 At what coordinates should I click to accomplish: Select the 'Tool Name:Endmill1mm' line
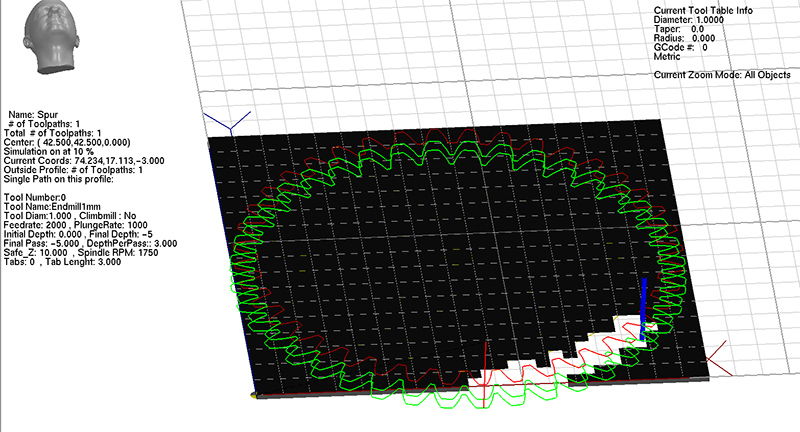(54, 206)
